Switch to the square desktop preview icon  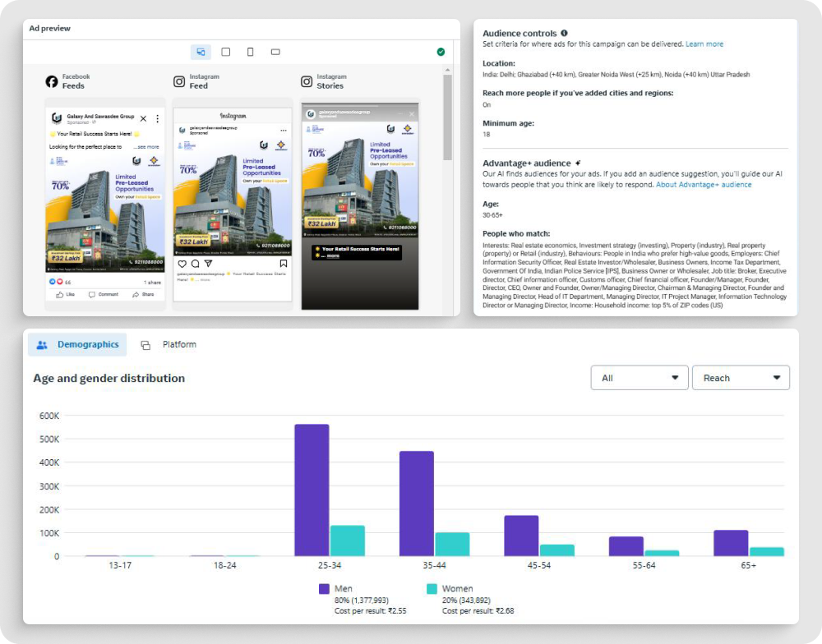click(226, 52)
